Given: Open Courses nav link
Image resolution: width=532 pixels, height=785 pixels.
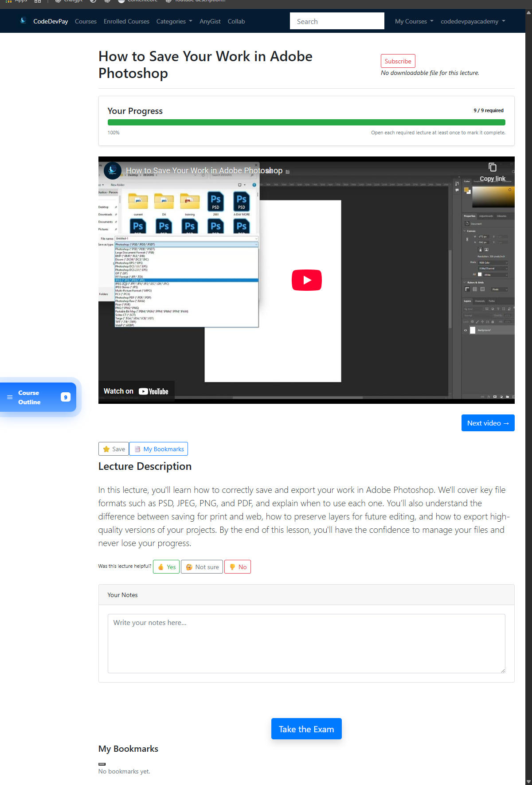Looking at the screenshot, I should point(86,21).
